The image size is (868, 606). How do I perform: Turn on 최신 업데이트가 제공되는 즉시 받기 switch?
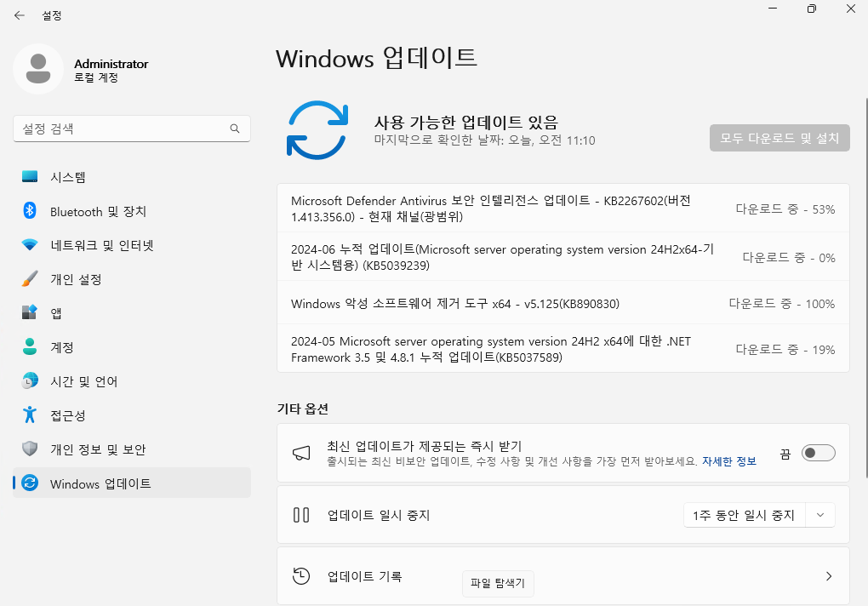[819, 454]
